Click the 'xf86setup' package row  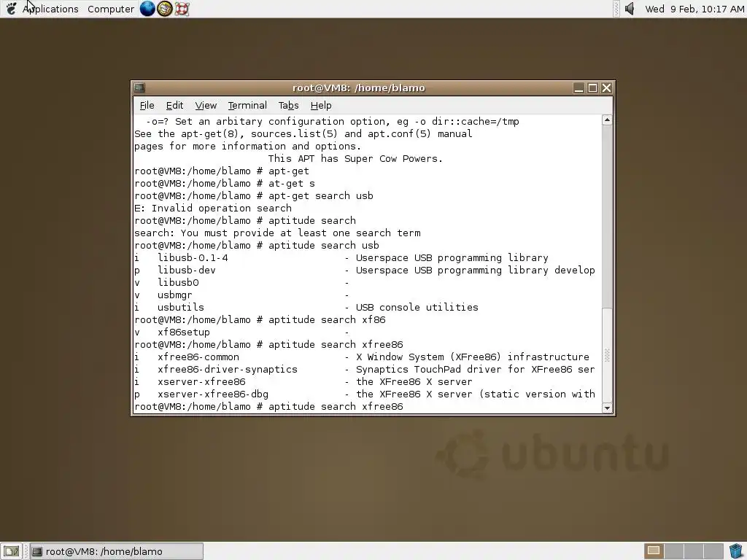coord(241,332)
